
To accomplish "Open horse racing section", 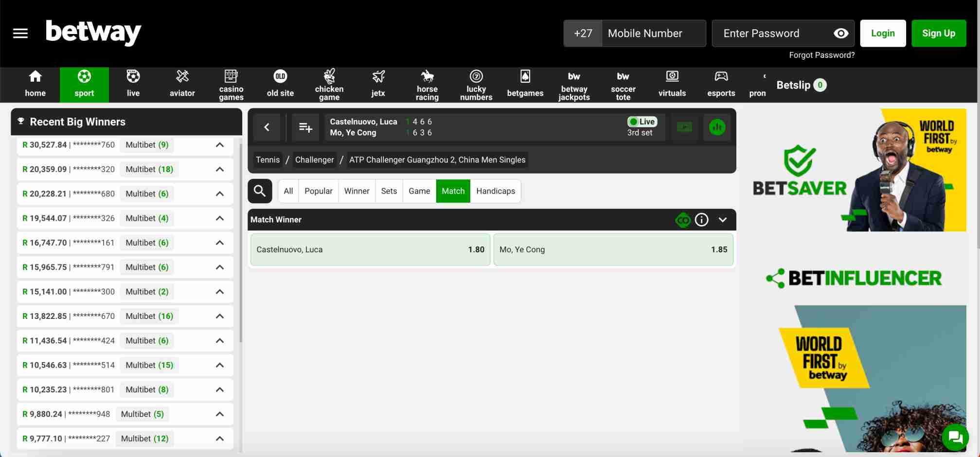I will [427, 85].
